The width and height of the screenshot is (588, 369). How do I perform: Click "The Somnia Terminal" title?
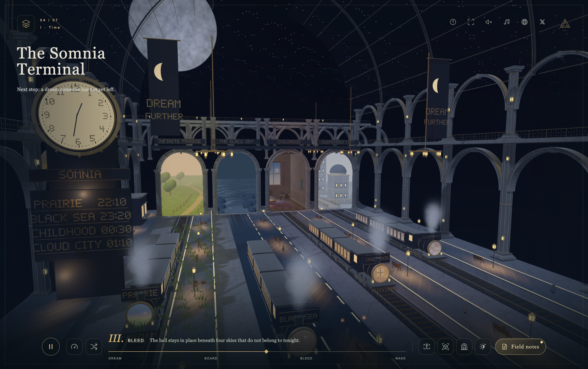(61, 61)
